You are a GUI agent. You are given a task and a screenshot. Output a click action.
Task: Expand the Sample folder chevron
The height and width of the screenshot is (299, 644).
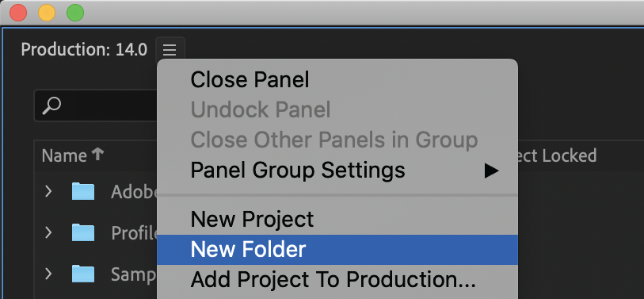pyautogui.click(x=48, y=274)
